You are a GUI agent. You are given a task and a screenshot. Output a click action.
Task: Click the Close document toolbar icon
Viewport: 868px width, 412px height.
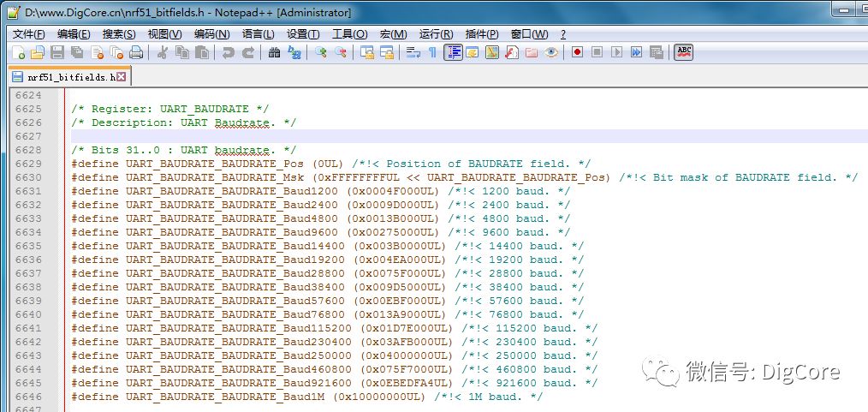(x=98, y=52)
